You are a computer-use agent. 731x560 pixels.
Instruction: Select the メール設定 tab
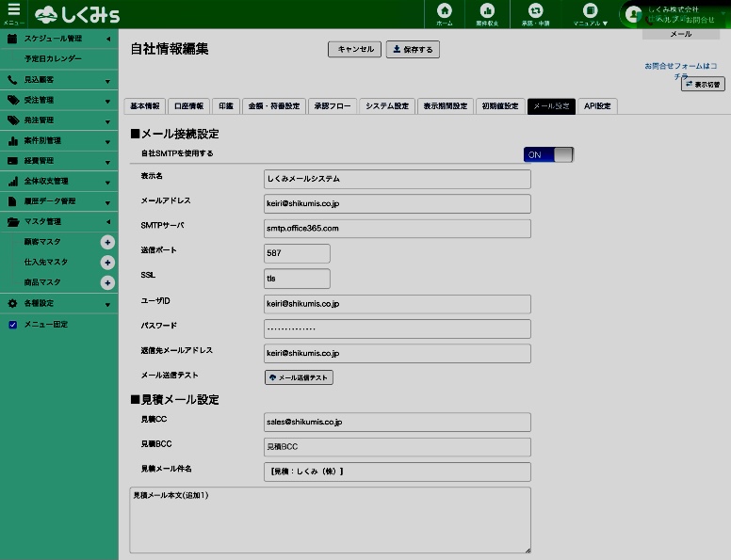click(x=551, y=106)
